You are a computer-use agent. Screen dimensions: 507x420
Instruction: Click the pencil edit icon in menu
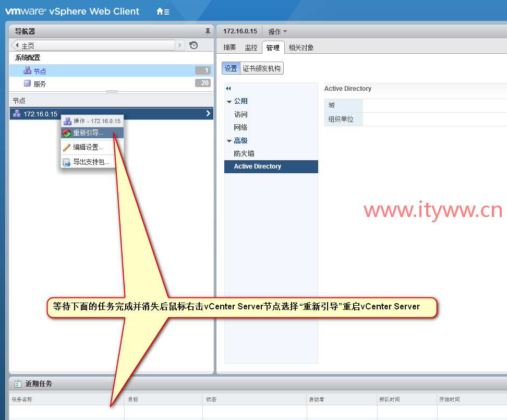click(67, 148)
